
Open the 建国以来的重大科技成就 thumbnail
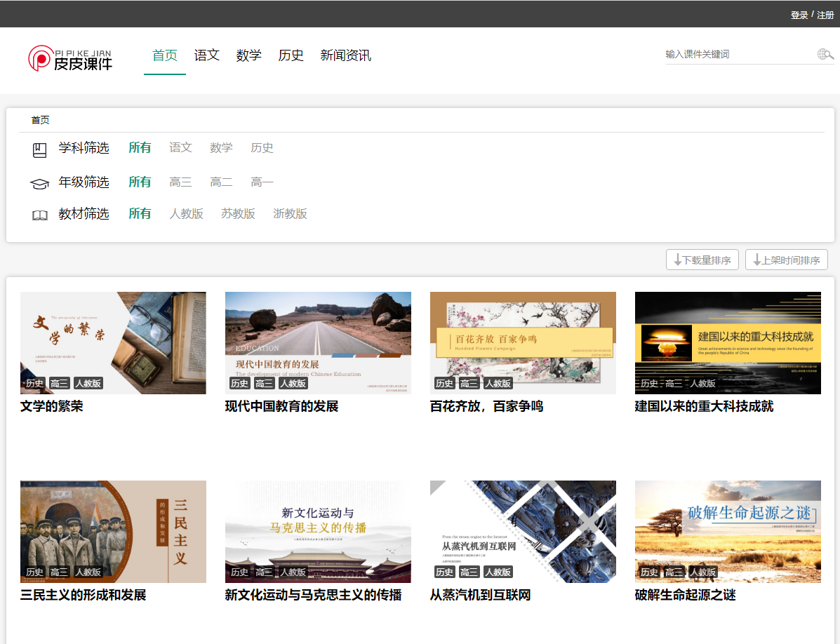pos(728,343)
